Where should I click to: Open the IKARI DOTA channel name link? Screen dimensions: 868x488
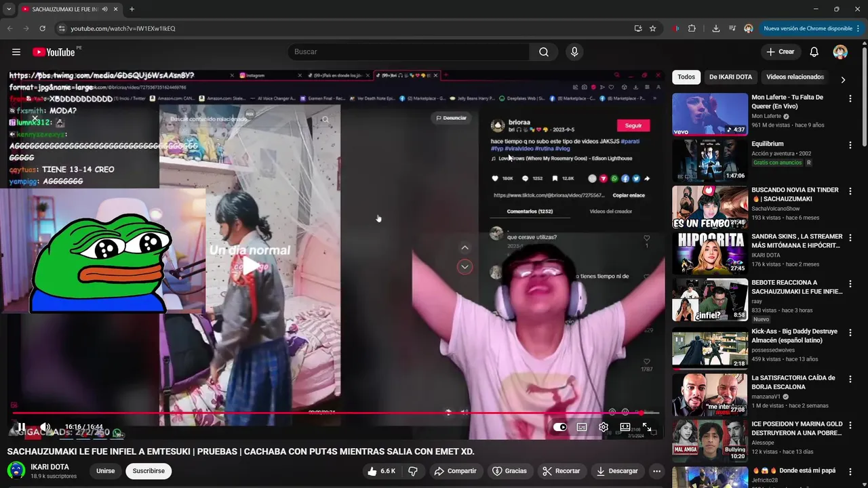click(50, 467)
